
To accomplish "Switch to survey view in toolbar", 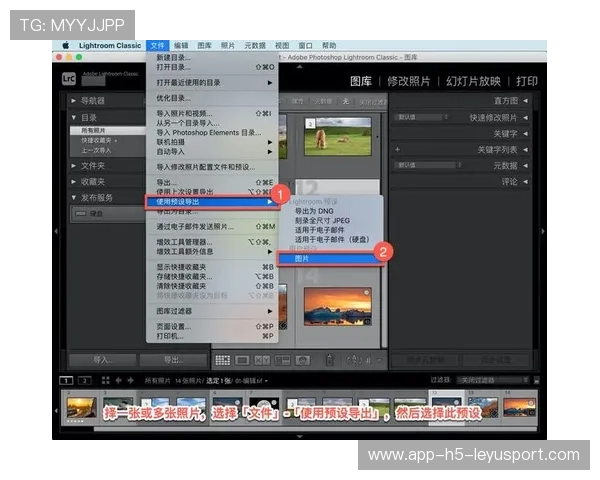I will tap(282, 360).
